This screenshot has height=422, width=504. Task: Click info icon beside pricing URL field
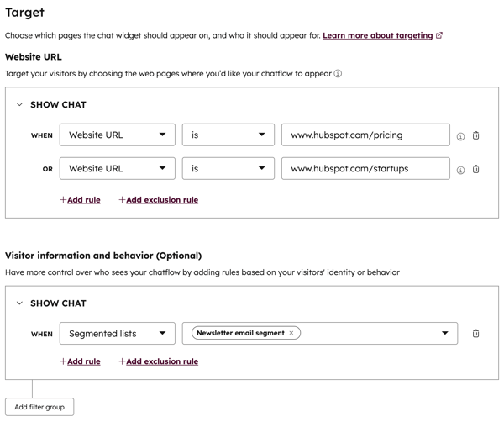[x=460, y=136]
